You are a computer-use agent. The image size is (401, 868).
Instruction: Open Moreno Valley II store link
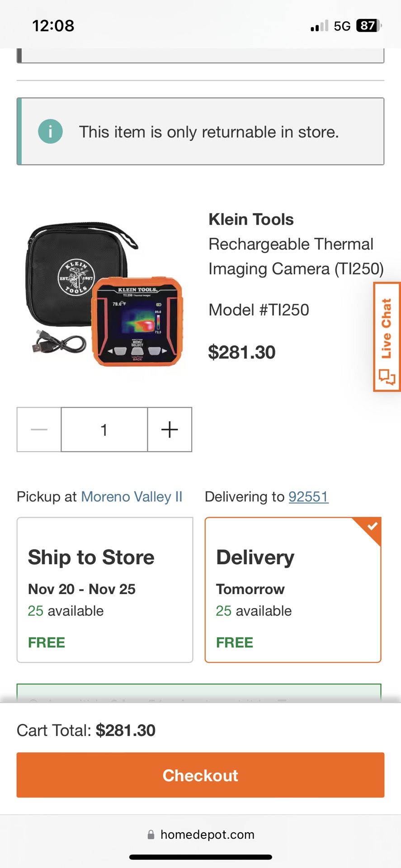point(132,497)
